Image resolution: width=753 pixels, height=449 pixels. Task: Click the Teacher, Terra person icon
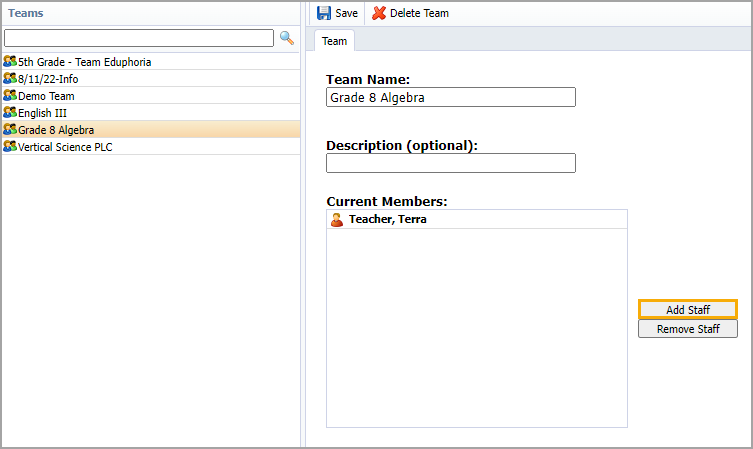337,220
